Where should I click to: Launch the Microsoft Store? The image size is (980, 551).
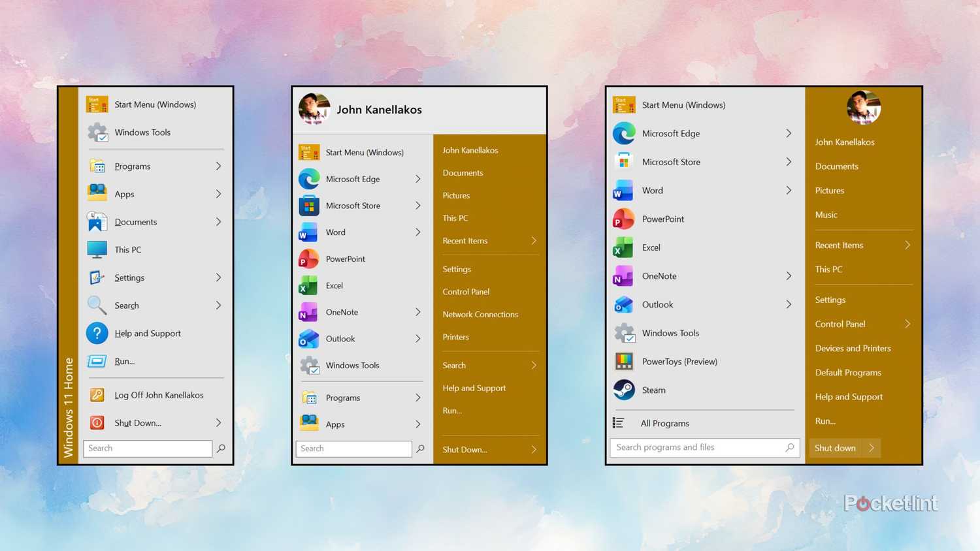click(x=353, y=206)
